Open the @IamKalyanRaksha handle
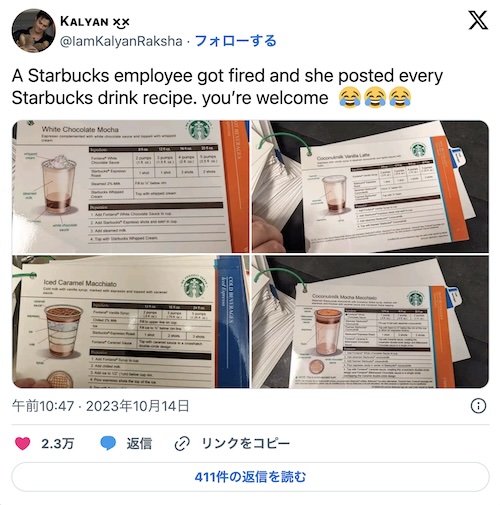Screen dimensions: 500x505 point(121,41)
